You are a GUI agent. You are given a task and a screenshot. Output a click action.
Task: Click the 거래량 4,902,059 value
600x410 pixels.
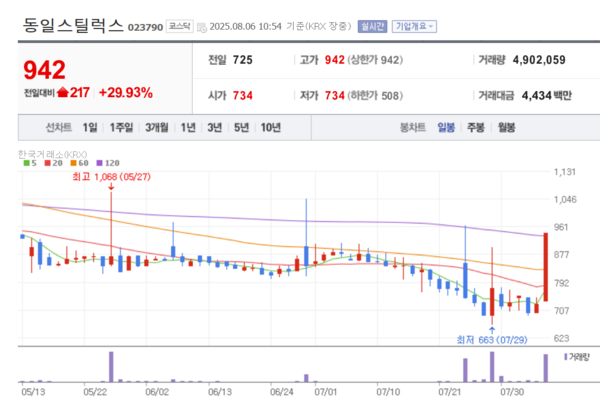539,60
